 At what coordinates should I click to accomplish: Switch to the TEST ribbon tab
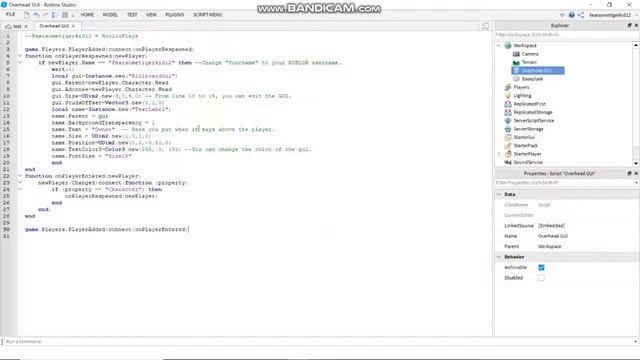point(132,15)
